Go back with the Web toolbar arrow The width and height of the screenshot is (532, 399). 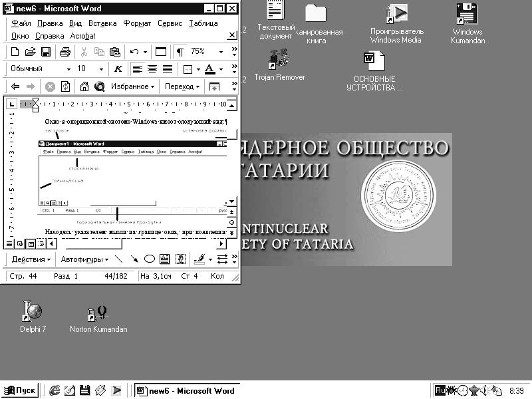15,86
